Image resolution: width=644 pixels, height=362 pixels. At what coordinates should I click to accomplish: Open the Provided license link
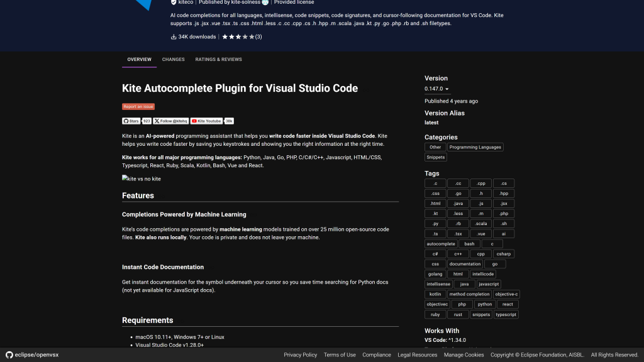click(x=294, y=2)
